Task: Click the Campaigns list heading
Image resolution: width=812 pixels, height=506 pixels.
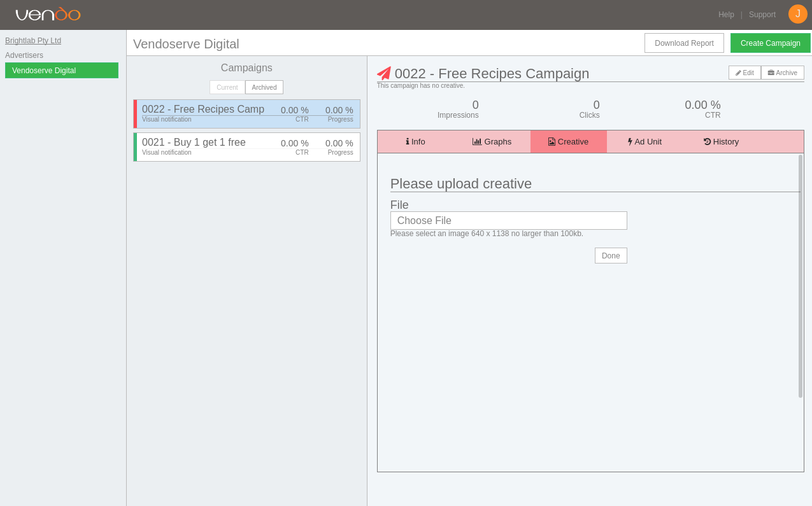Action: (246, 68)
